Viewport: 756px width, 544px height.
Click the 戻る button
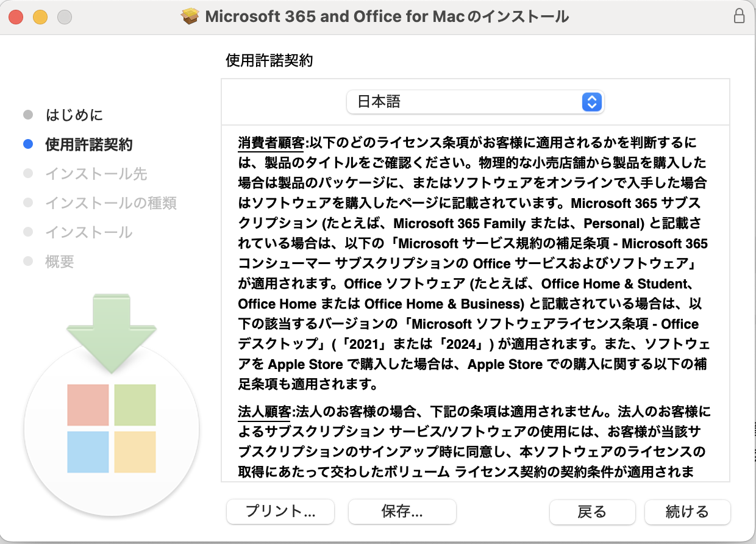point(592,512)
